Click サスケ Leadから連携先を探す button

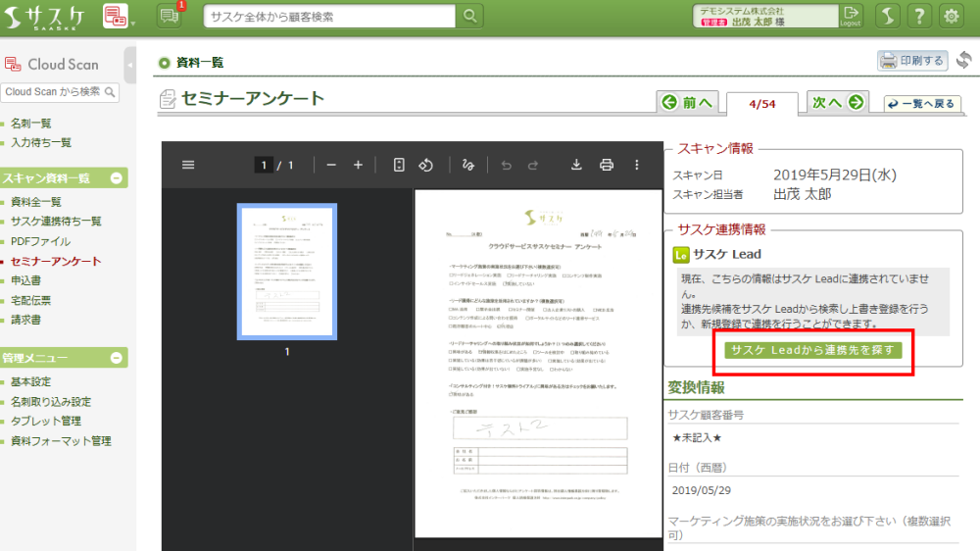coord(812,350)
